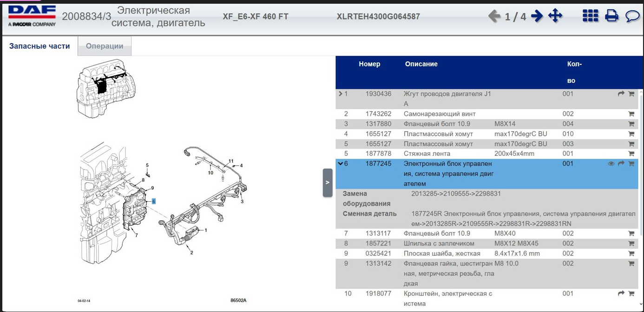Image resolution: width=644 pixels, height=312 pixels.
Task: Click the Сменная деталь label
Action: (x=370, y=214)
